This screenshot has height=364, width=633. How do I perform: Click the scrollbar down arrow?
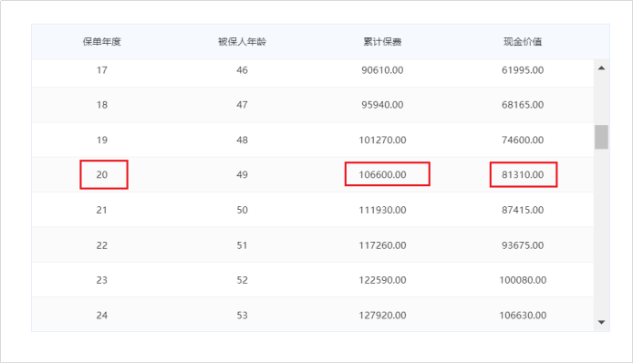coord(601,322)
